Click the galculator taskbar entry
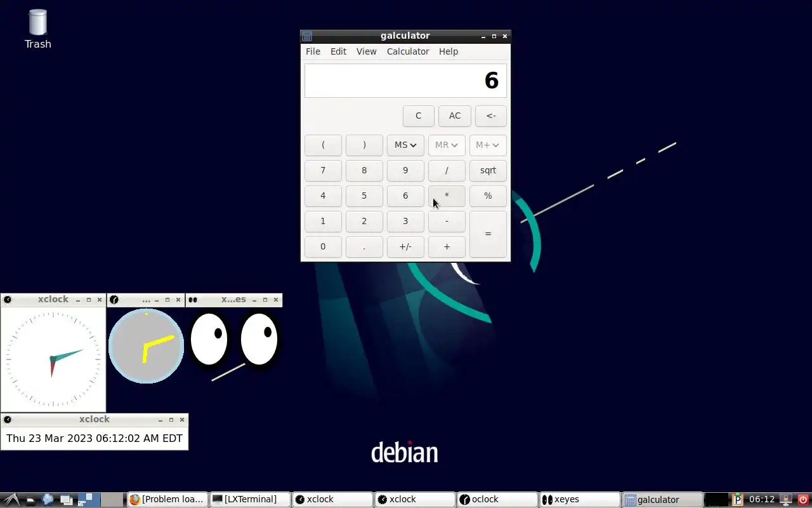The image size is (812, 508). (x=662, y=500)
